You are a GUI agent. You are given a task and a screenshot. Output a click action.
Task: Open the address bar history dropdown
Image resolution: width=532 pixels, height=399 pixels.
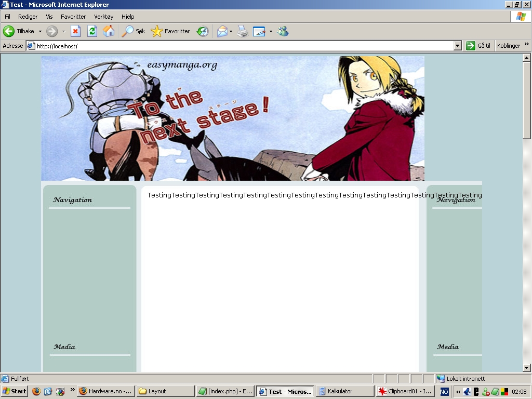457,46
